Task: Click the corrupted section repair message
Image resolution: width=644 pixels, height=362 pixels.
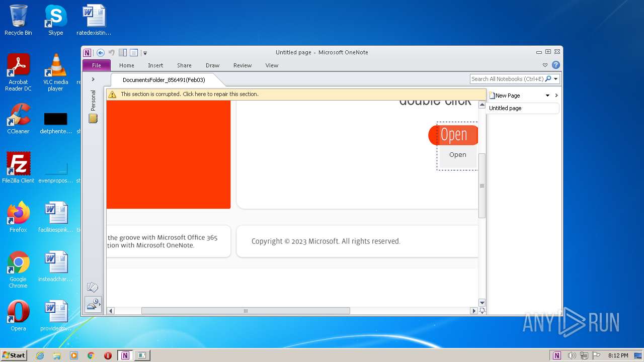Action: click(x=190, y=94)
